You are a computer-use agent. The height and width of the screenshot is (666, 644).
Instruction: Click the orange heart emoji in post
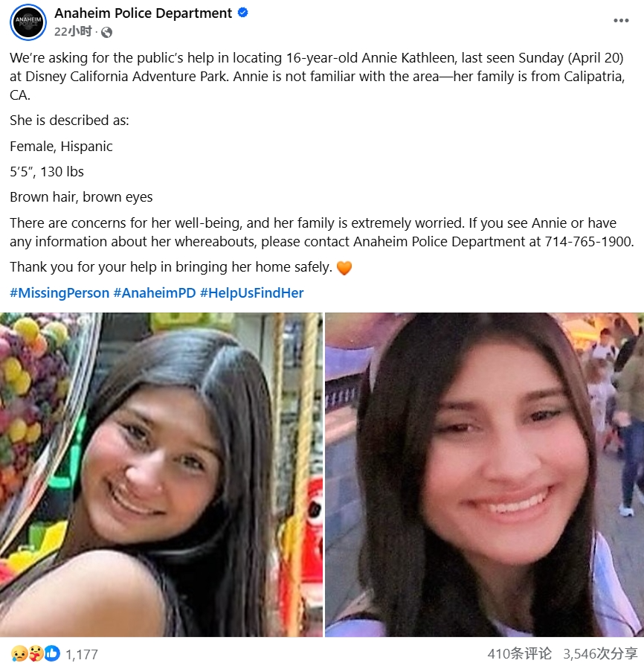[344, 268]
